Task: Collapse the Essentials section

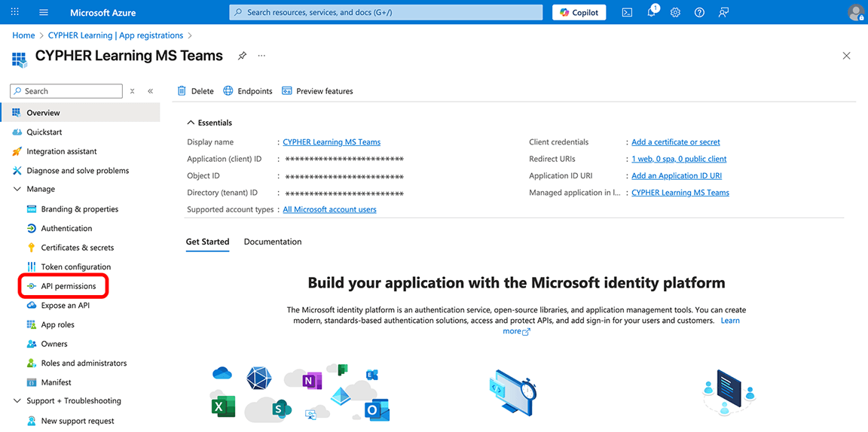Action: tap(191, 123)
